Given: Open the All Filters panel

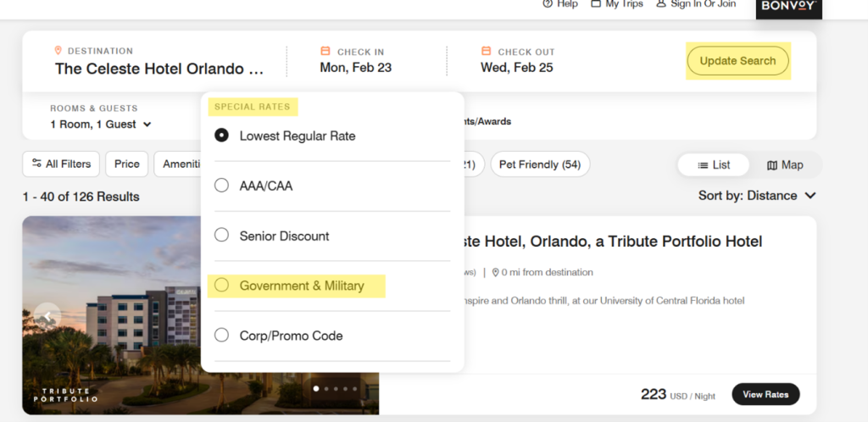Looking at the screenshot, I should click(x=61, y=164).
